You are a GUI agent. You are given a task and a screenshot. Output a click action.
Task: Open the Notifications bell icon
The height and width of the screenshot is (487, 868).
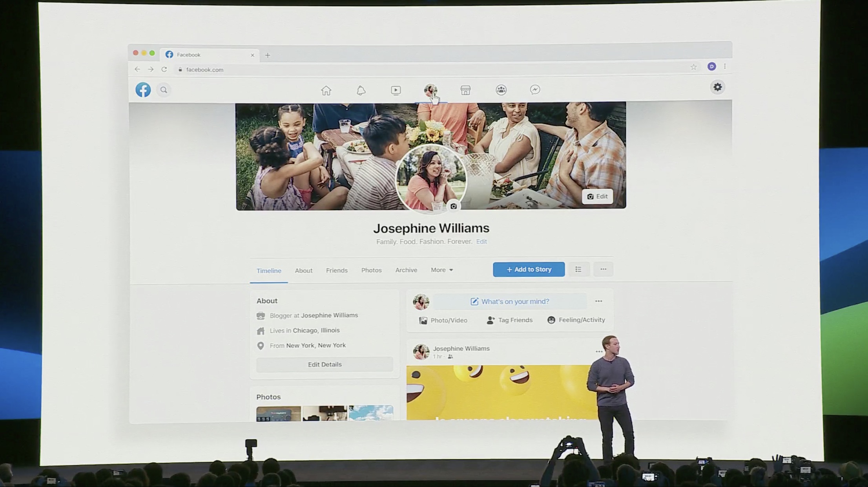coord(361,90)
